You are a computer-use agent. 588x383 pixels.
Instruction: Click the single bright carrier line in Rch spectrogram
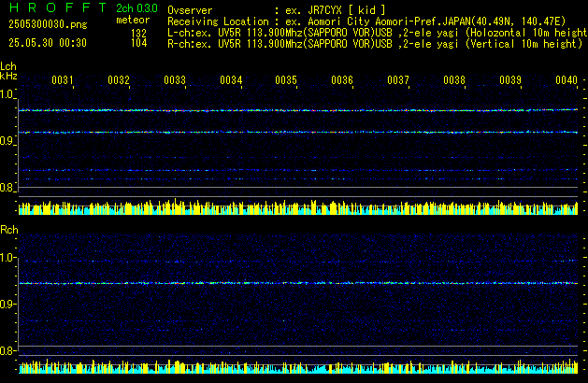click(x=298, y=283)
